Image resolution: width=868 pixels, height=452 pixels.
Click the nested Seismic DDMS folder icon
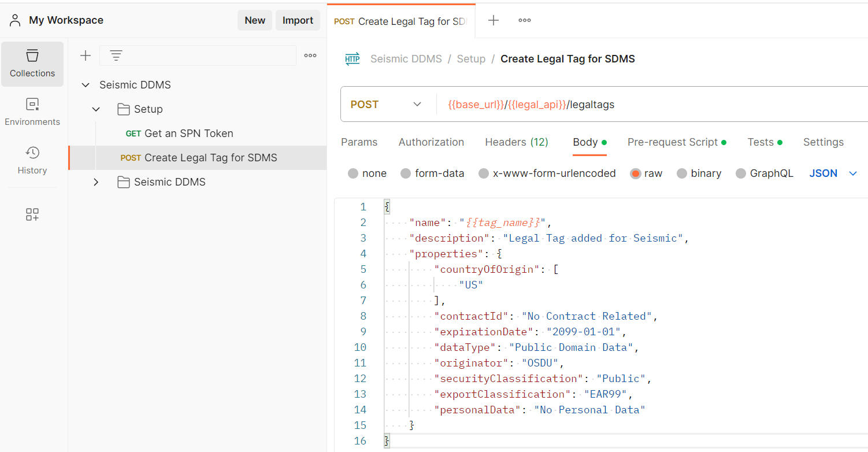[x=123, y=182]
